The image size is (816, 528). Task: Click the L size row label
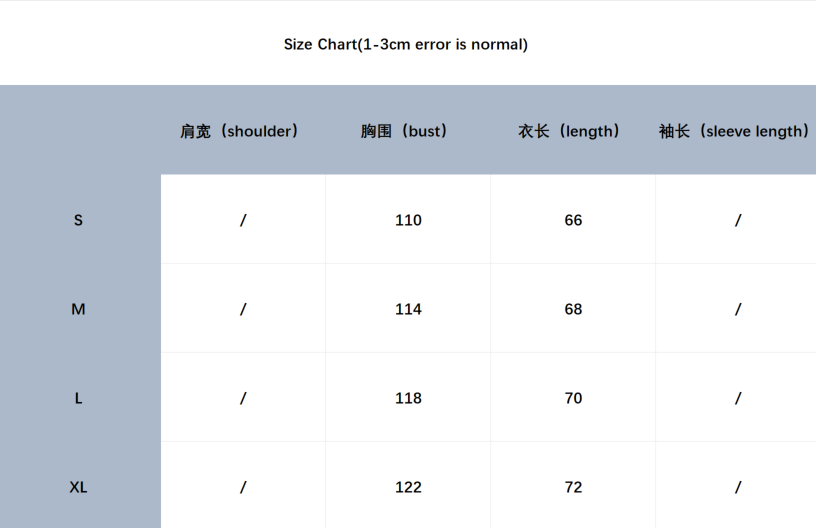79,398
